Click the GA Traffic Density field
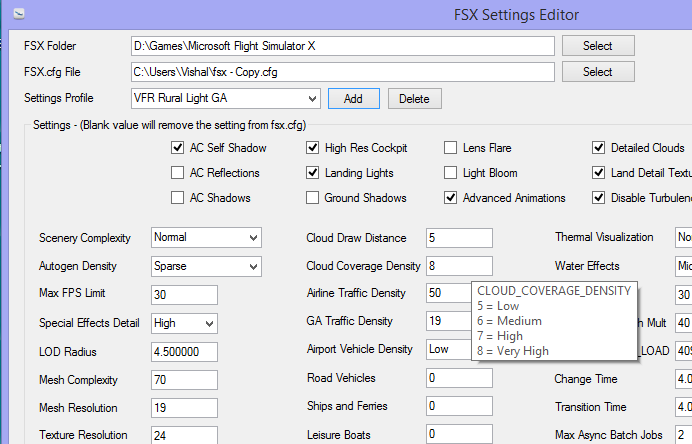Image resolution: width=692 pixels, height=444 pixels. [449, 321]
